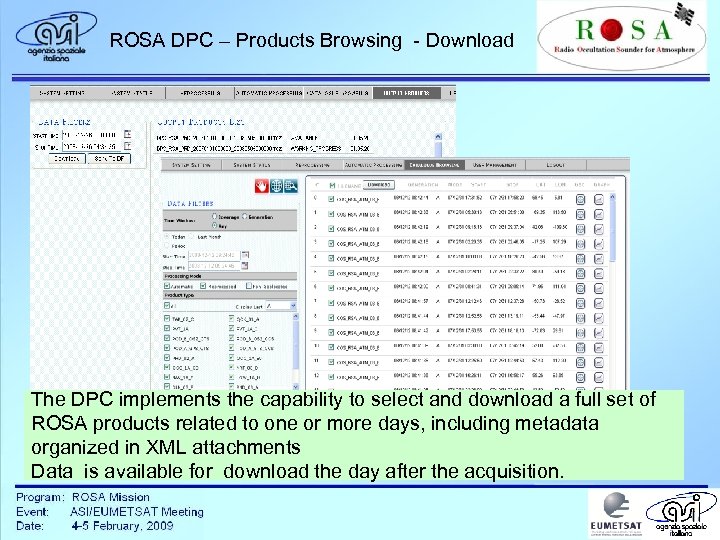Click the globe map icon above Data Filters

pyautogui.click(x=276, y=186)
